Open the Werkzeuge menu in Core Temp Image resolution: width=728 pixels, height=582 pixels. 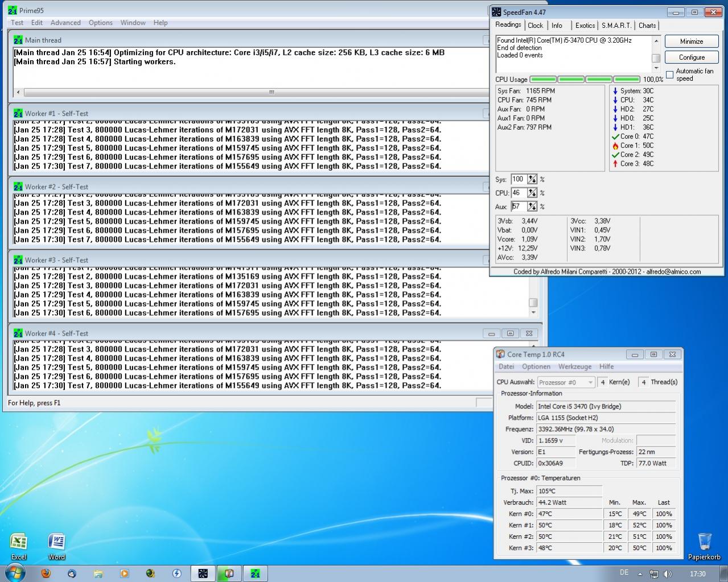pos(575,367)
